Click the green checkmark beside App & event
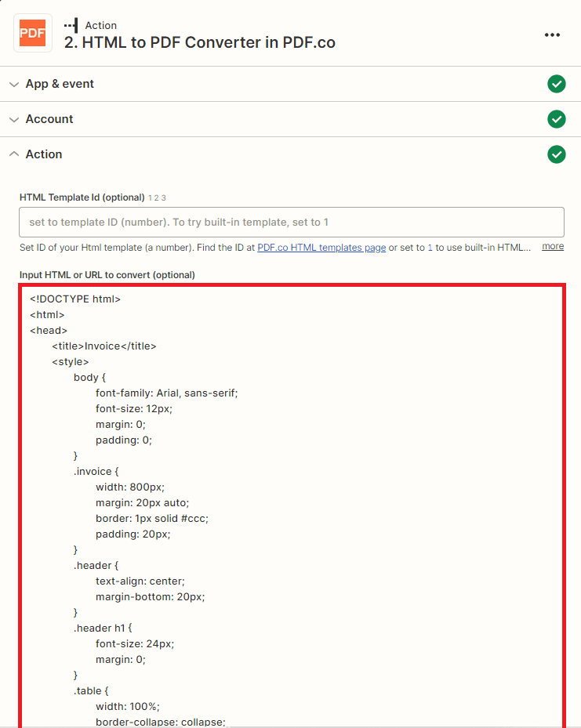 click(557, 83)
